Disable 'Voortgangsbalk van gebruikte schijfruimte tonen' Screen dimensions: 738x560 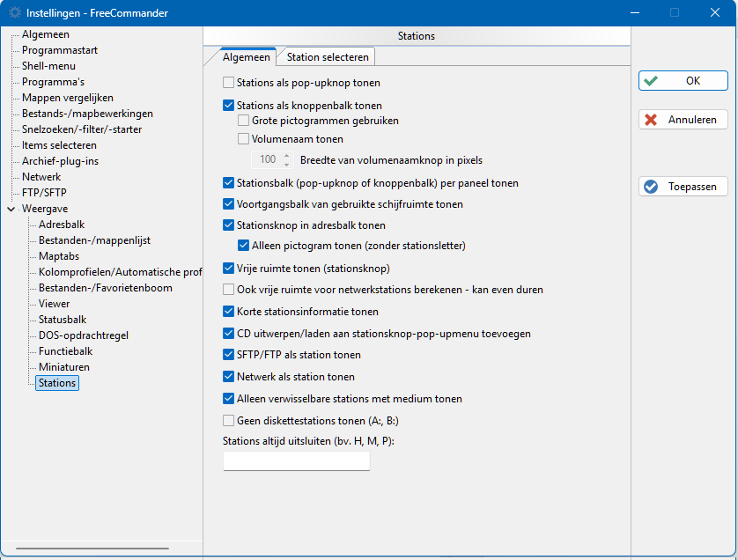click(x=229, y=203)
